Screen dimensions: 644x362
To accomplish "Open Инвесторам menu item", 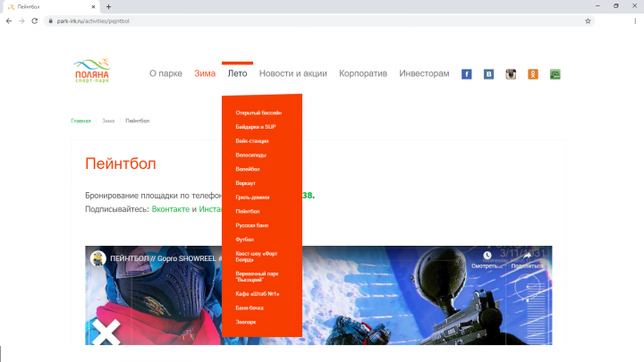I will (424, 73).
